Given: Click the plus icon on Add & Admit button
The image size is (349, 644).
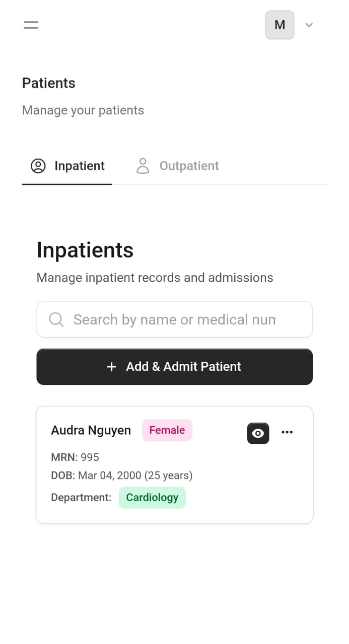Looking at the screenshot, I should 111,367.
